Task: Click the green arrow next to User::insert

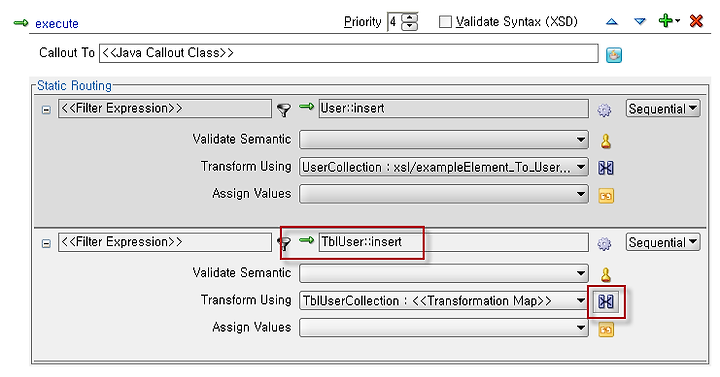Action: (x=306, y=107)
